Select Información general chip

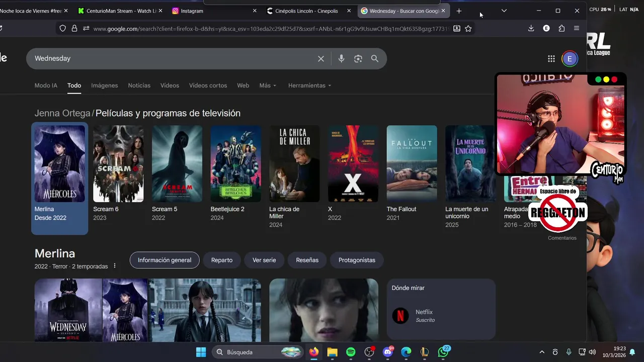(x=165, y=260)
